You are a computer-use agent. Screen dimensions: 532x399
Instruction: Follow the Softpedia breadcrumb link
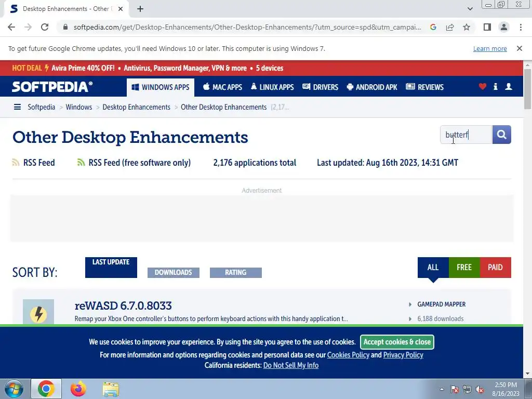[x=42, y=107]
